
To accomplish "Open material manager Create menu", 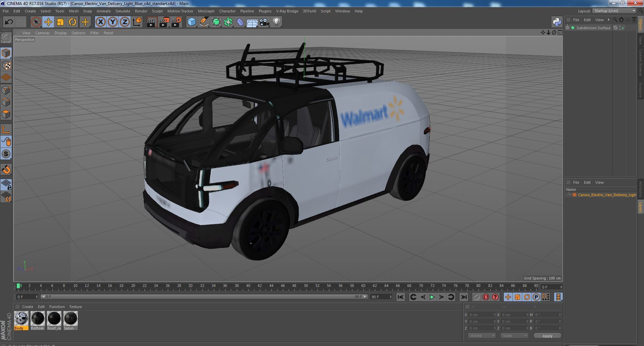I will pos(28,307).
